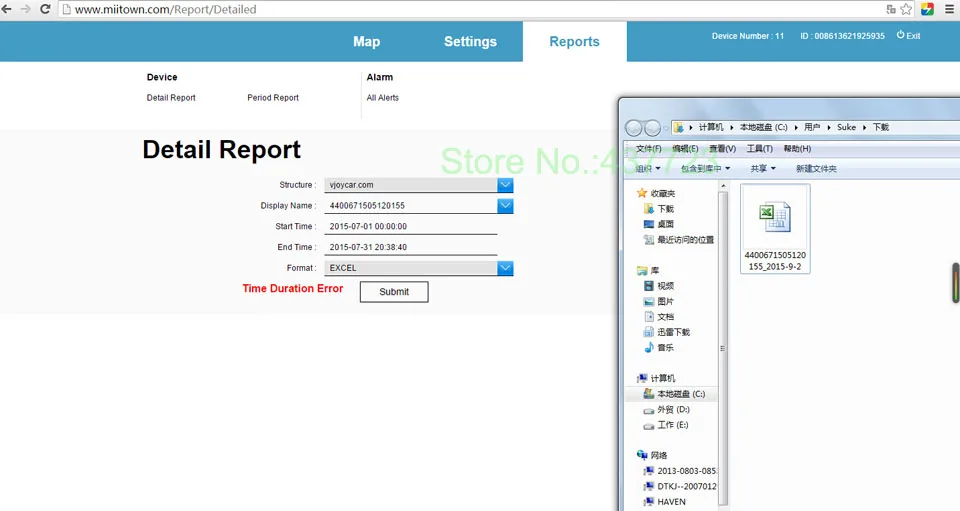
Task: Expand the Format dropdown arrow
Action: [x=505, y=268]
